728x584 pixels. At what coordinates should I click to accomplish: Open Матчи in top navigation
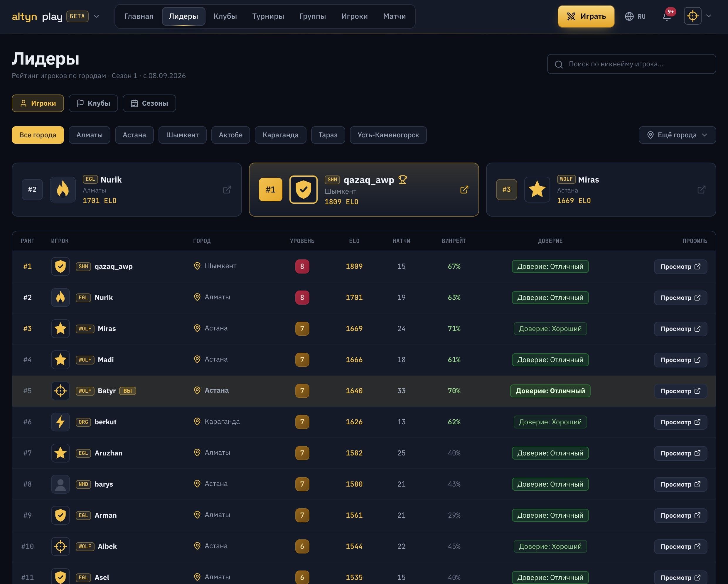395,16
